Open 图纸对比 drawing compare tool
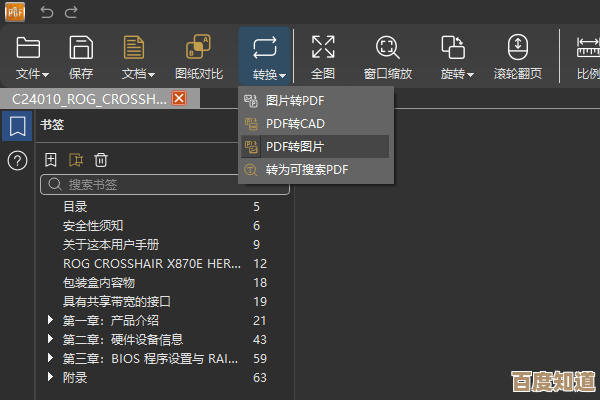Viewport: 600px width, 400px height. click(x=199, y=58)
